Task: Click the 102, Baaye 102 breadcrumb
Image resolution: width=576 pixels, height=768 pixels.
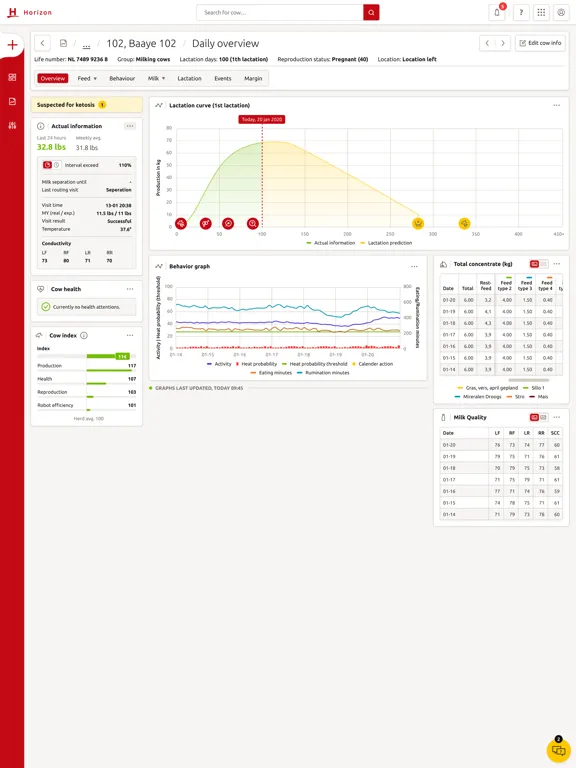Action: 141,44
